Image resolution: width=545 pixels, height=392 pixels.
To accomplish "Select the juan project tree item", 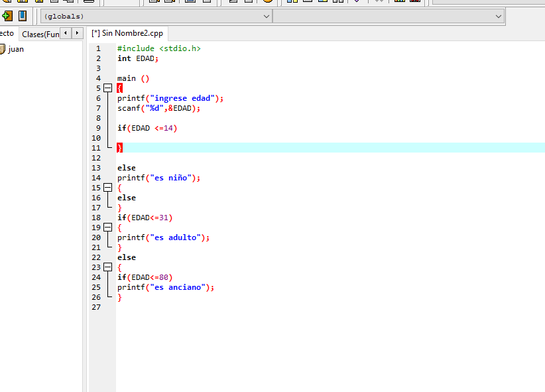I will click(16, 49).
